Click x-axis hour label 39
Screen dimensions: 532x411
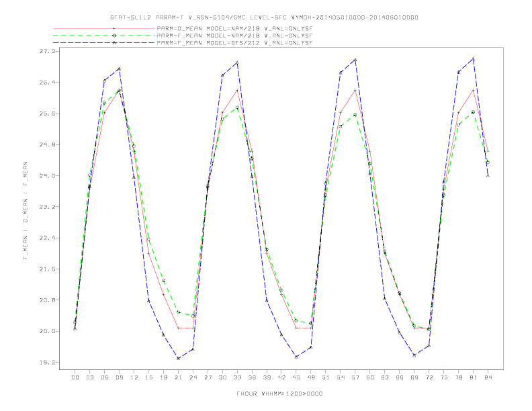[x=267, y=377]
